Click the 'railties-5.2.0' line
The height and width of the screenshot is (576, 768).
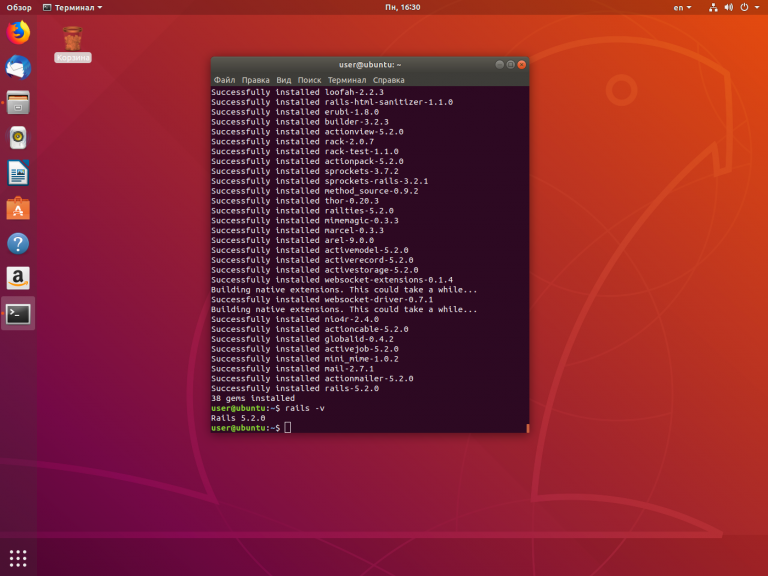click(x=302, y=211)
